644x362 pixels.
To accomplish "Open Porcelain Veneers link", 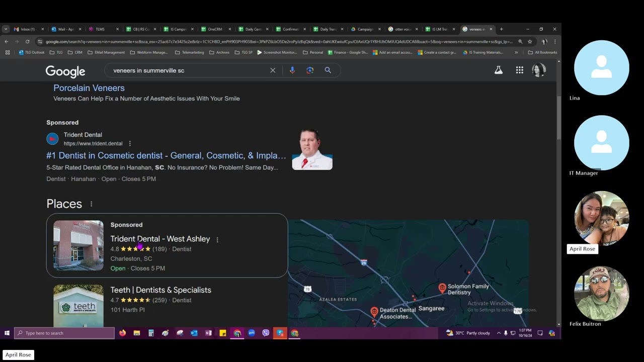I will click(x=89, y=88).
